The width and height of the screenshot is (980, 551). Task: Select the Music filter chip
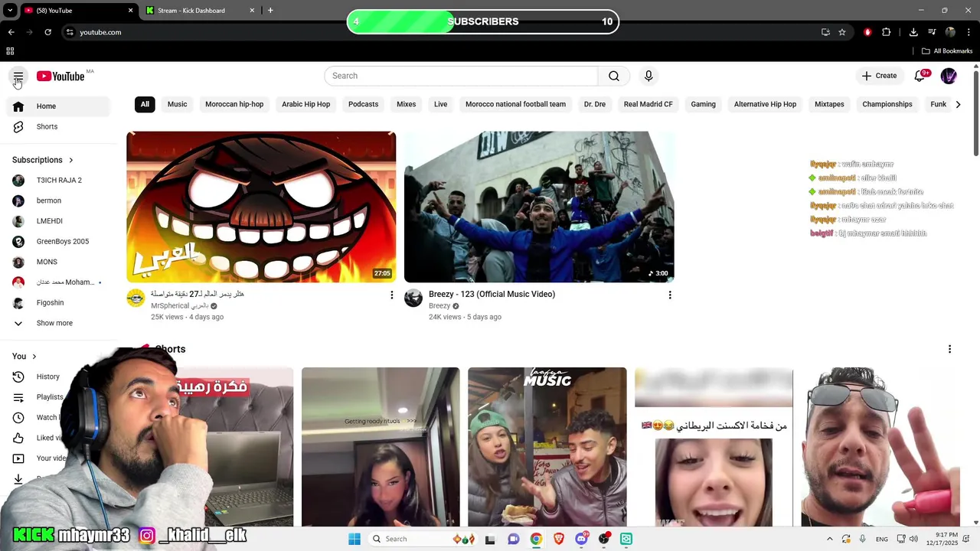(177, 104)
